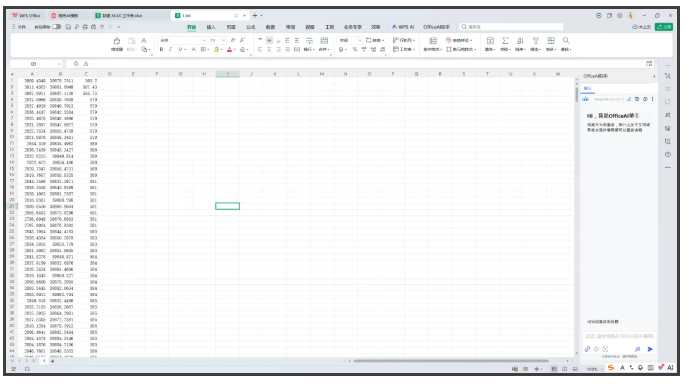
Task: Click the save icon in the quick access bar
Action: [68, 27]
